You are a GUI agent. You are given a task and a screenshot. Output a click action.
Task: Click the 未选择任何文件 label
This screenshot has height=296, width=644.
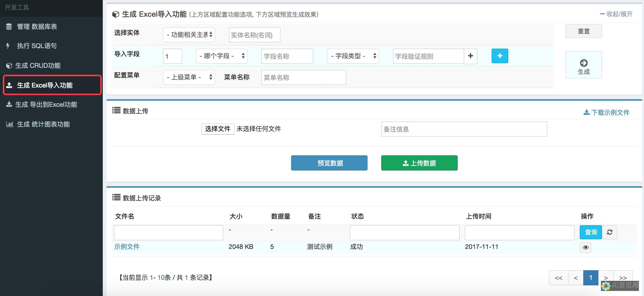(259, 129)
